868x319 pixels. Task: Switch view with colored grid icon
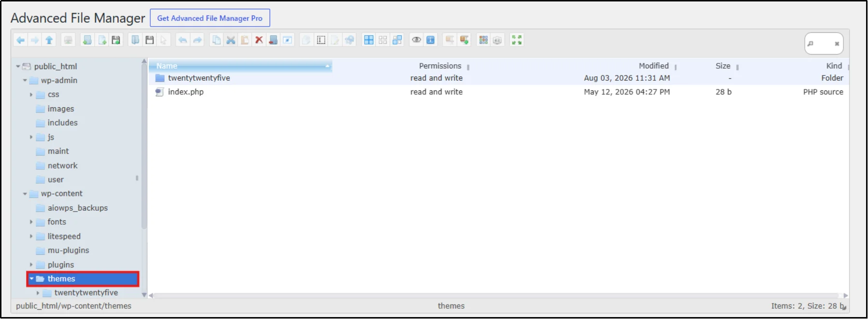[x=484, y=40]
